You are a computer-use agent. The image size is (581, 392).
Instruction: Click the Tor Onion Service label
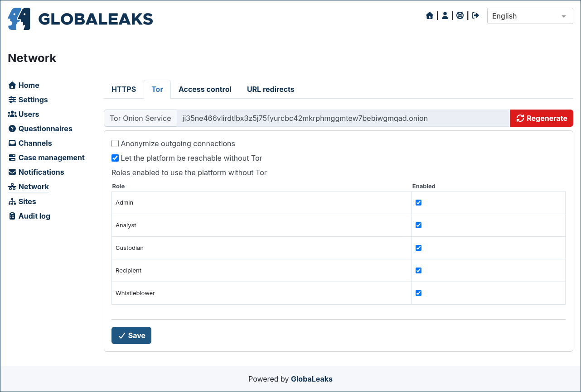coord(140,118)
